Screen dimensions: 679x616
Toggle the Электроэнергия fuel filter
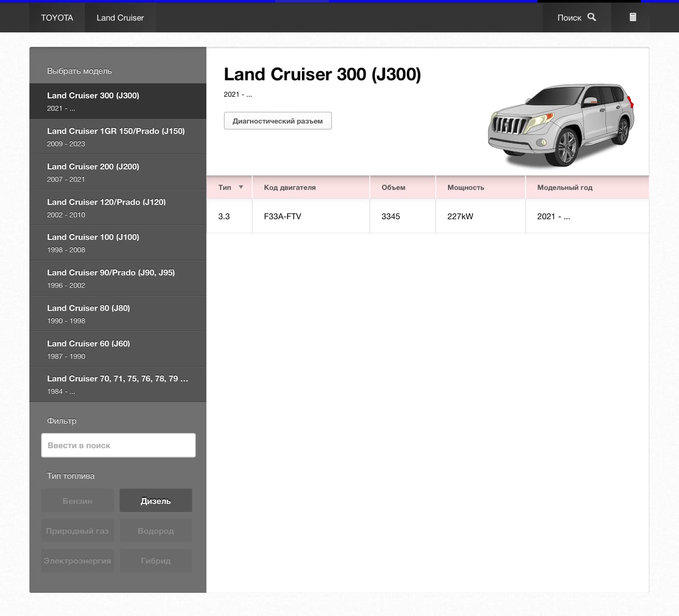pyautogui.click(x=78, y=560)
